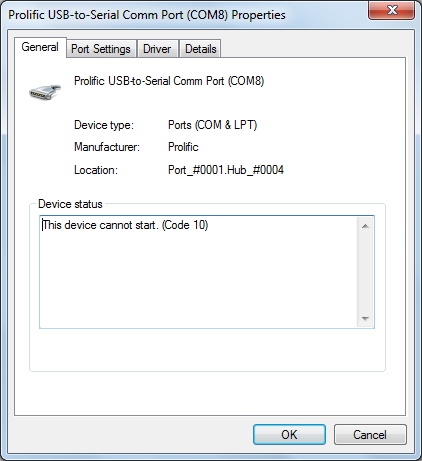Click the Manufacturer value 'Prolific'
The height and width of the screenshot is (461, 422).
[183, 147]
